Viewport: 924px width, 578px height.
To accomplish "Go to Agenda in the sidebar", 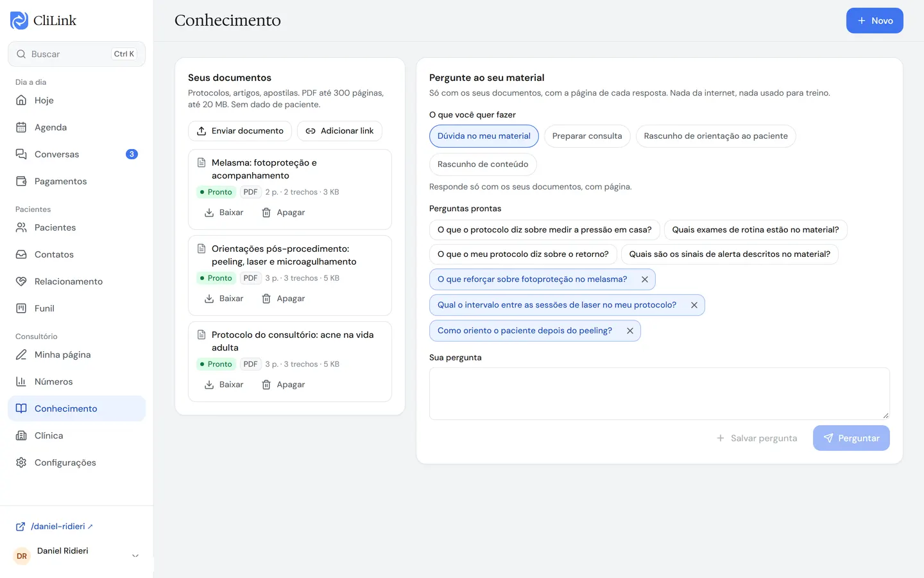I will click(x=76, y=127).
